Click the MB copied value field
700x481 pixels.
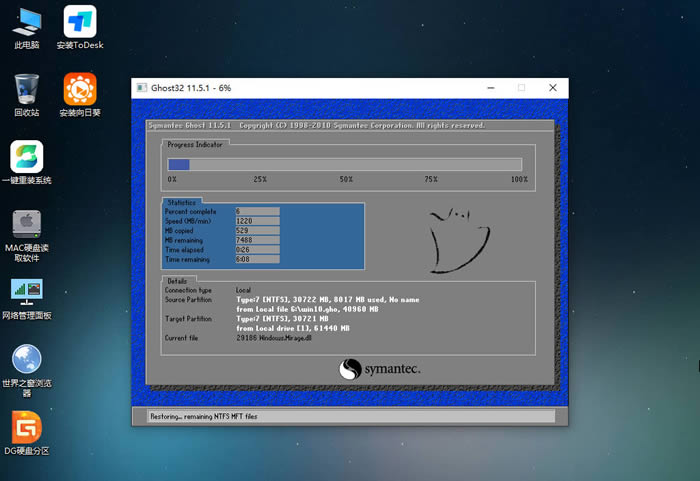tap(256, 231)
